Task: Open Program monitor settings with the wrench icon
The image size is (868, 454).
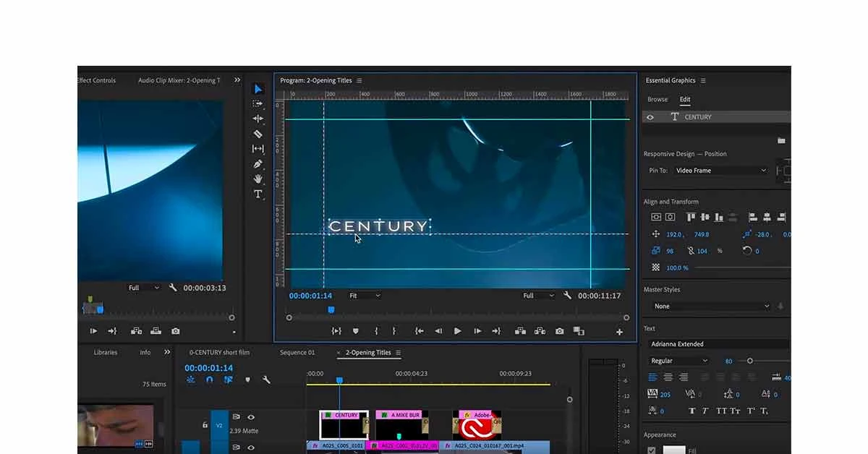Action: coord(566,295)
